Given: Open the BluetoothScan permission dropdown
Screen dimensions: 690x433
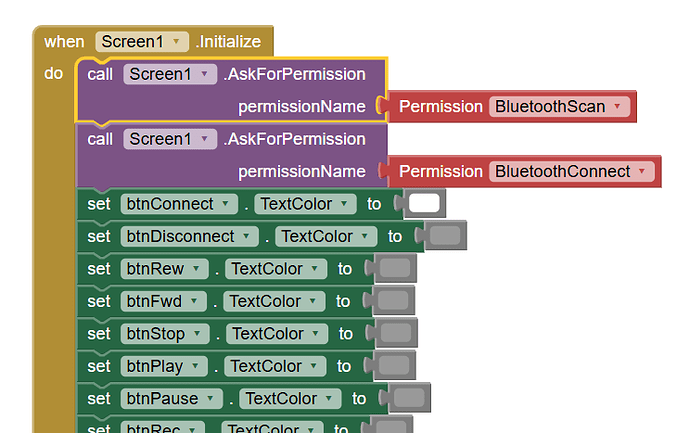Looking at the screenshot, I should click(559, 106).
